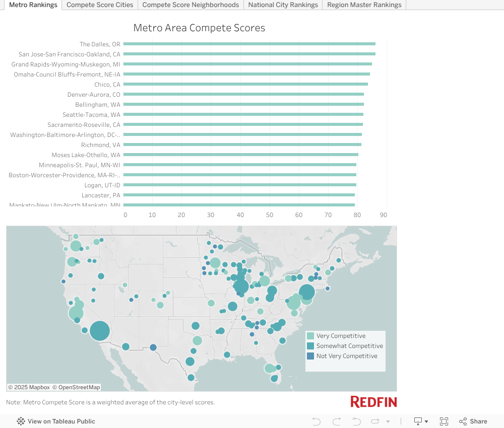504x428 pixels.
Task: Open the Region Master Rankings tab
Action: pyautogui.click(x=364, y=5)
